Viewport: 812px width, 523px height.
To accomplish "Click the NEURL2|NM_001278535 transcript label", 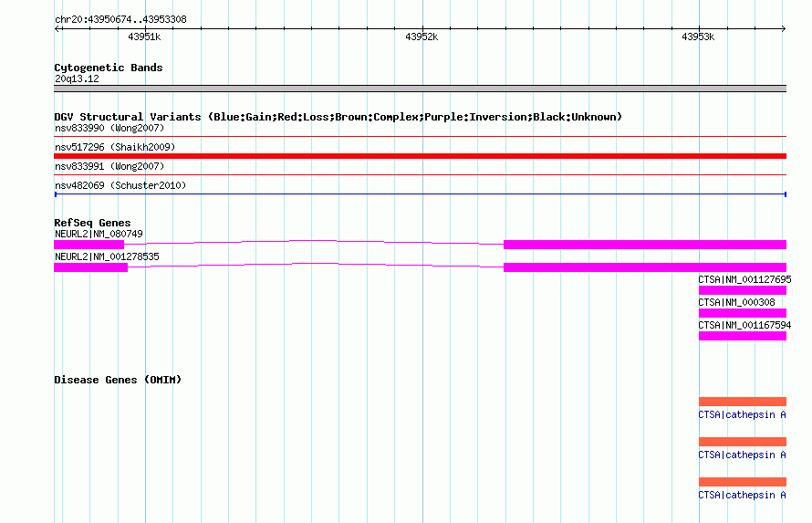I will point(107,256).
